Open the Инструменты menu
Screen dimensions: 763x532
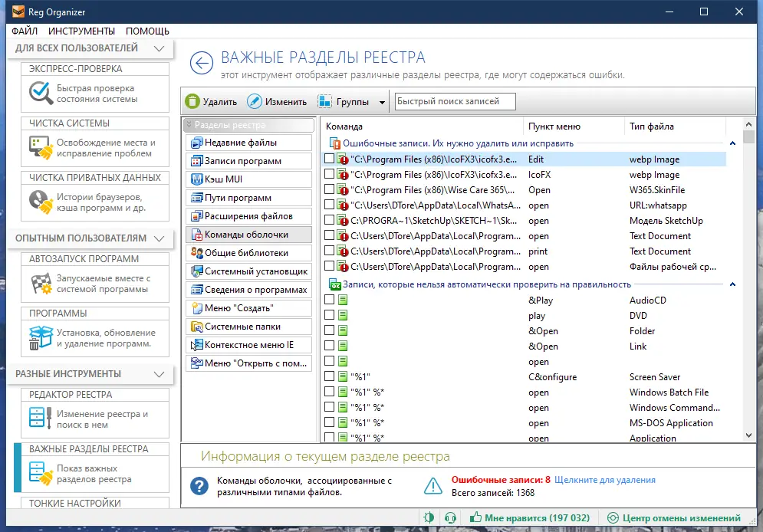(x=81, y=31)
